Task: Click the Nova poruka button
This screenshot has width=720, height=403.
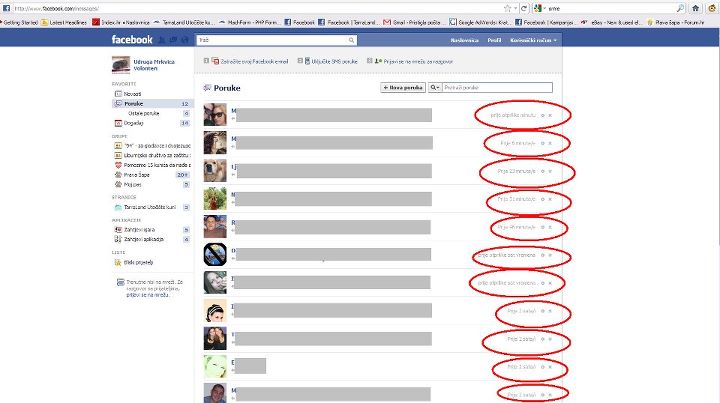Action: click(x=402, y=88)
